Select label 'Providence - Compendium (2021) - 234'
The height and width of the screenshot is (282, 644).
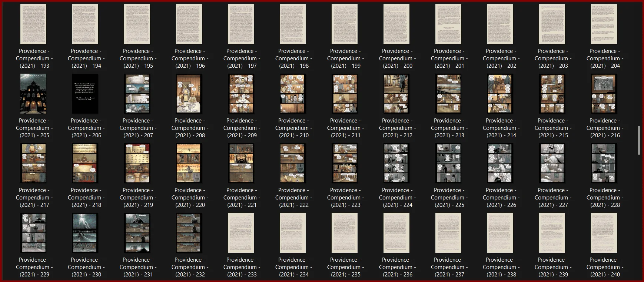point(293,267)
